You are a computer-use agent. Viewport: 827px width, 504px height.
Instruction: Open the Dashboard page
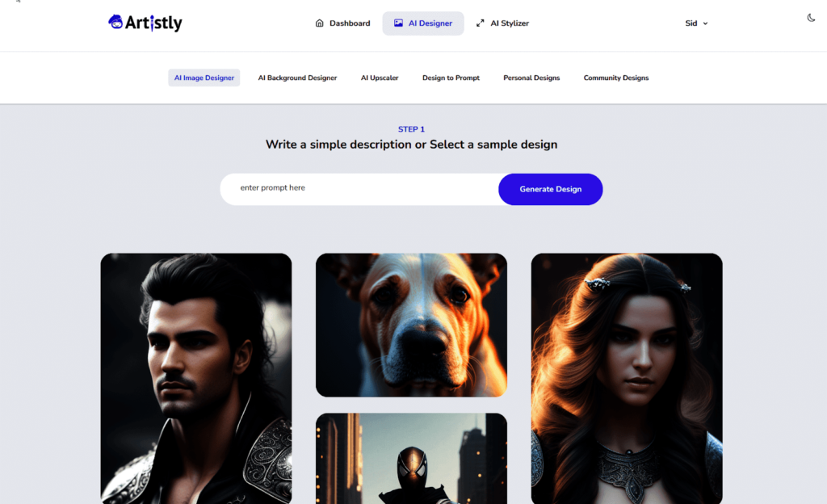(x=342, y=23)
